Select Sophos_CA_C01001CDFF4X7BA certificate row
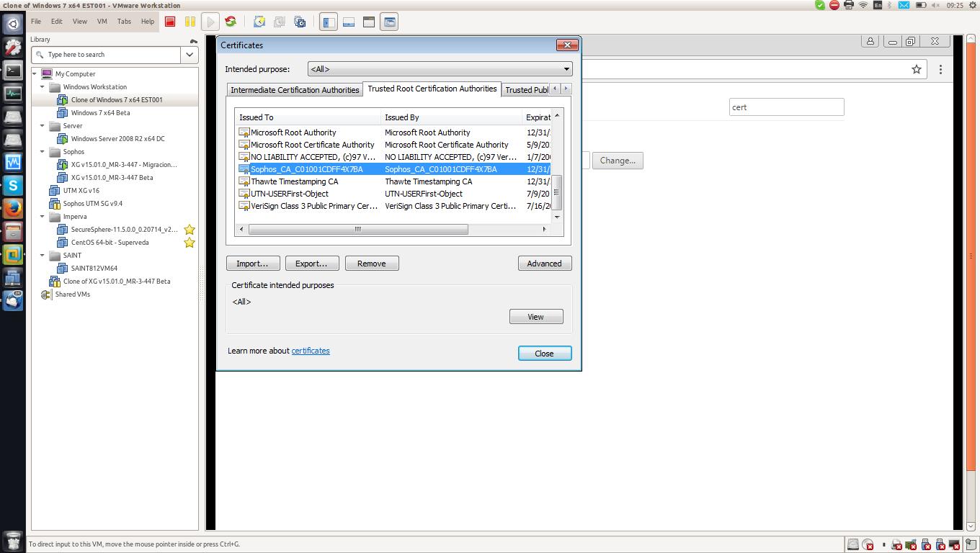 click(393, 169)
